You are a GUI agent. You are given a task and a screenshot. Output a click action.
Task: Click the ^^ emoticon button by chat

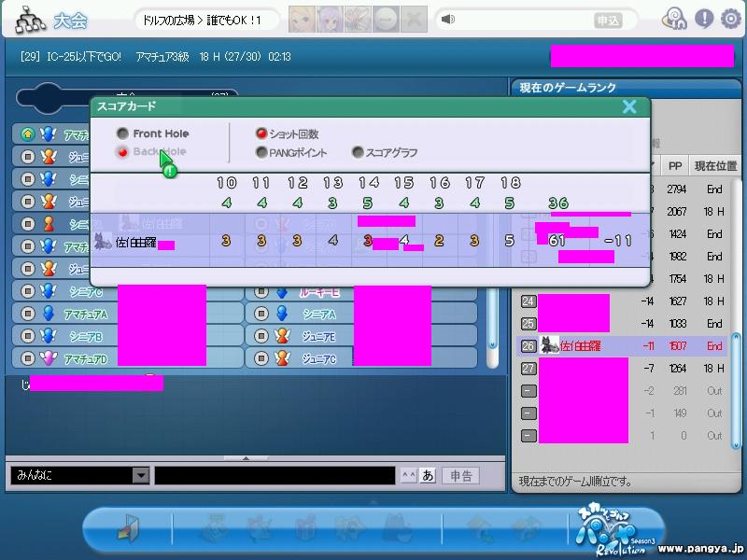(x=409, y=475)
